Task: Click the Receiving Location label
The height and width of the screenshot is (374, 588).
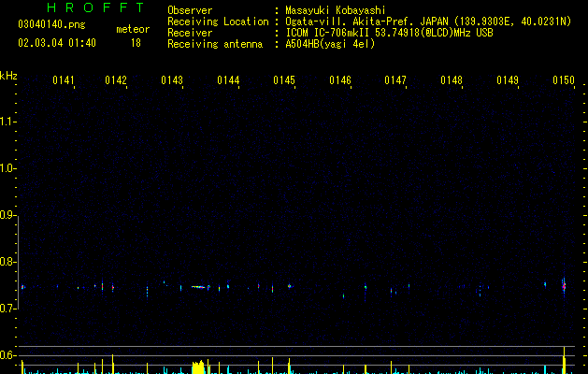Action: [x=218, y=22]
